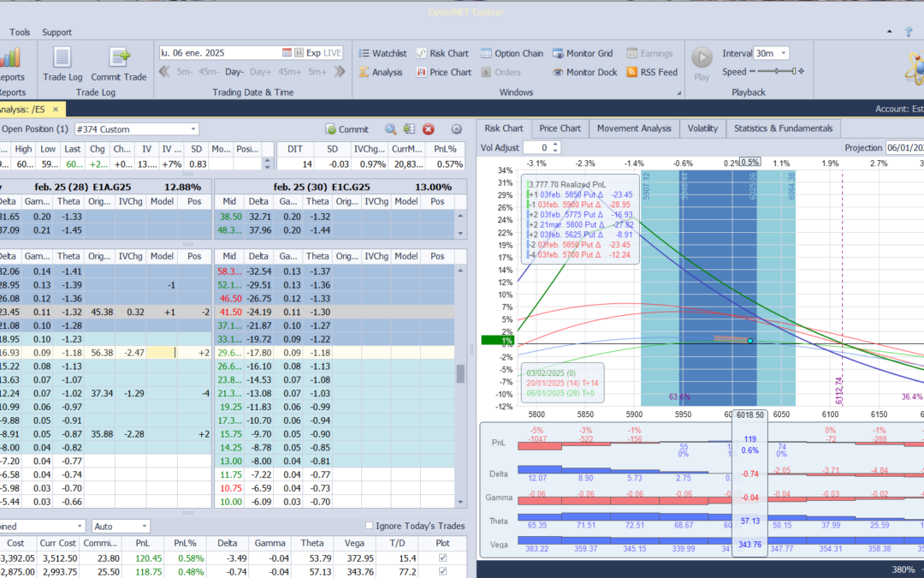The height and width of the screenshot is (578, 924).
Task: Switch to the Price Chart tab
Action: tap(560, 128)
